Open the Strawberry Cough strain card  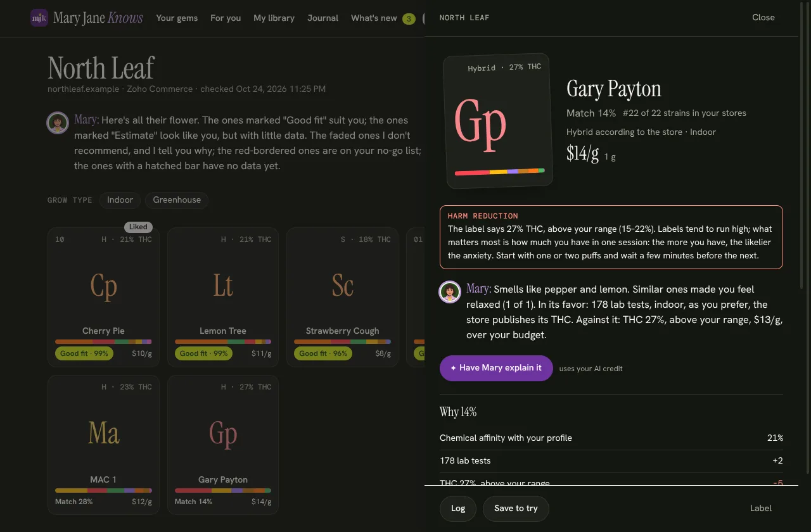pos(342,297)
